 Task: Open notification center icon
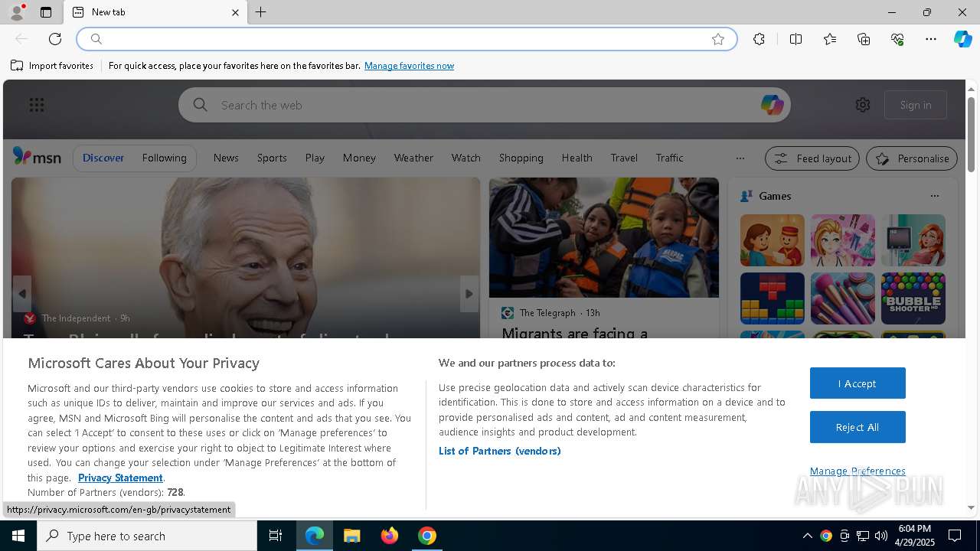tap(955, 536)
